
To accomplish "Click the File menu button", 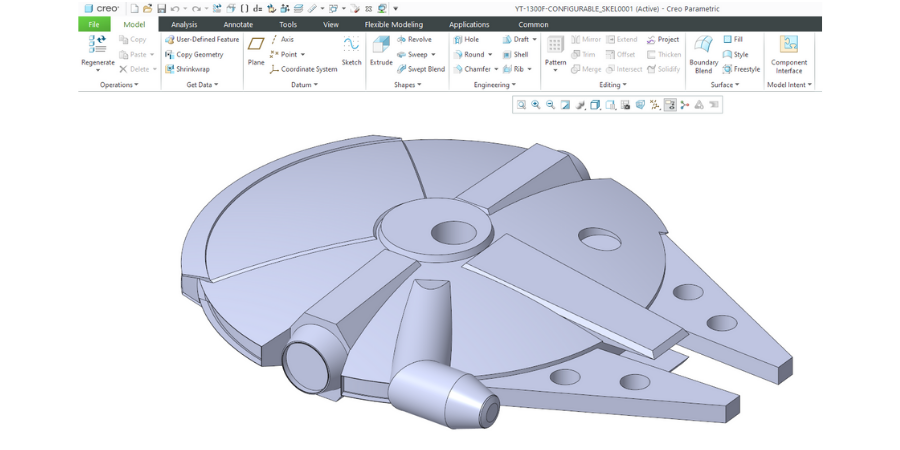I will coord(93,24).
